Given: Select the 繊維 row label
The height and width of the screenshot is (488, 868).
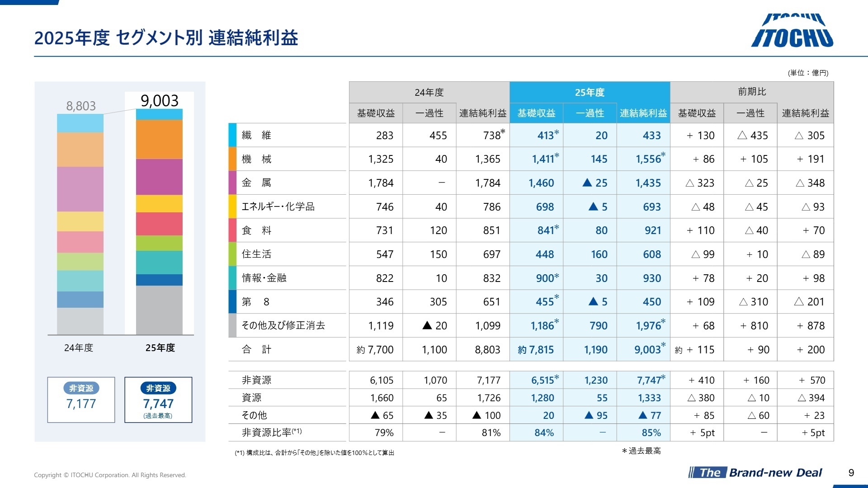Looking at the screenshot, I should click(256, 135).
